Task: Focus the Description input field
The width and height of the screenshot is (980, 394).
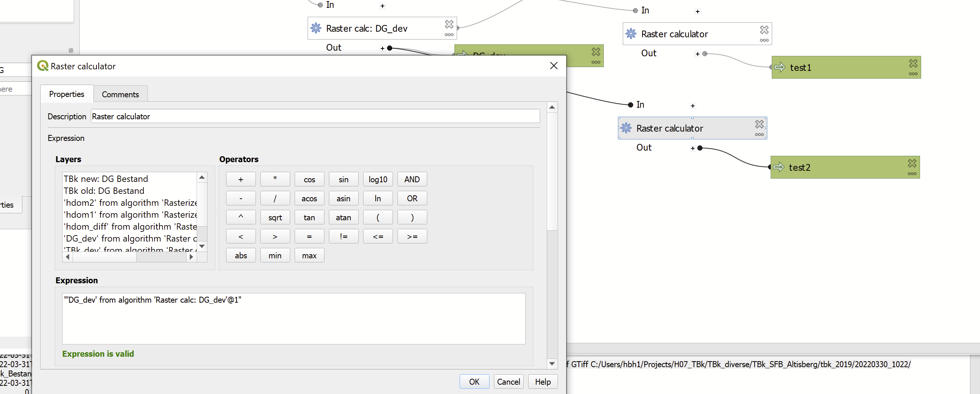Action: point(315,117)
